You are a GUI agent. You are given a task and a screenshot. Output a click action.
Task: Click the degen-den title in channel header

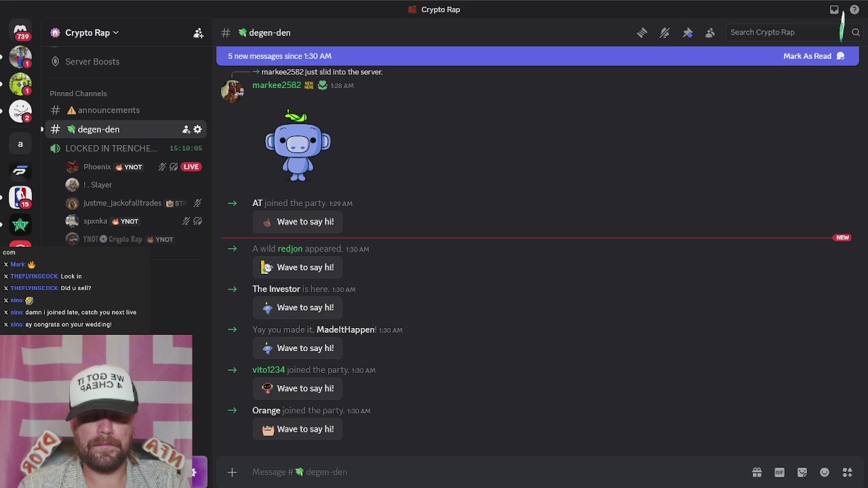269,33
